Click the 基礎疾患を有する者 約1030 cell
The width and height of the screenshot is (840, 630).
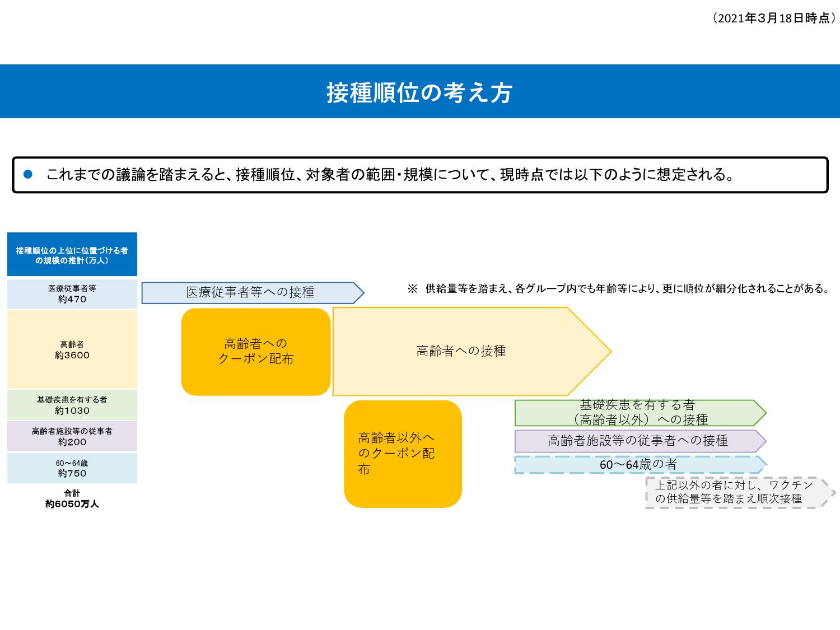point(72,405)
